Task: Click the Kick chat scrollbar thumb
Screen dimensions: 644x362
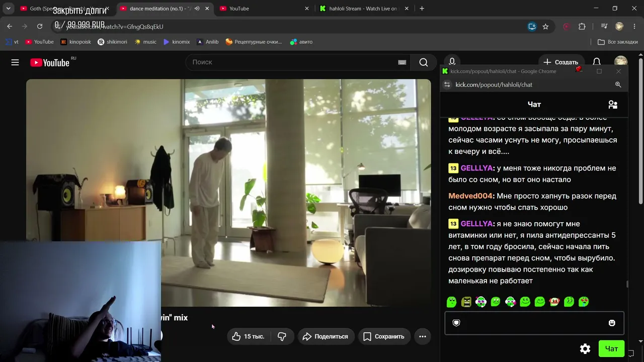Action: click(x=627, y=285)
